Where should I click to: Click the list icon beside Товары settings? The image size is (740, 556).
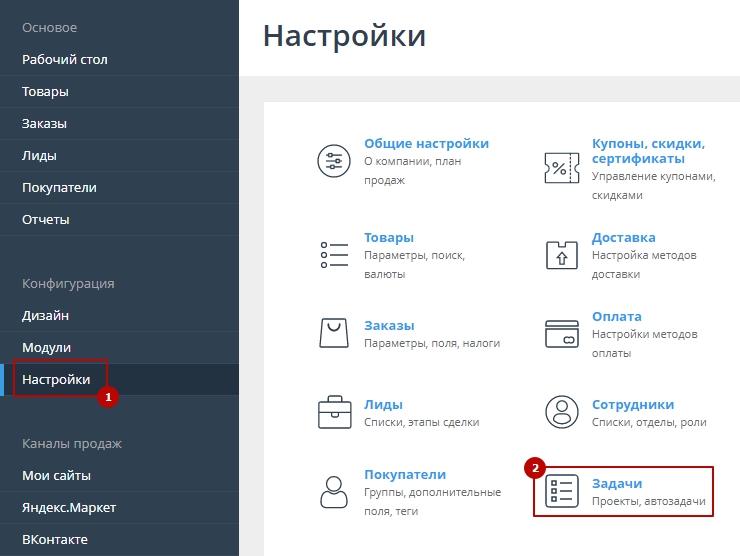point(333,254)
